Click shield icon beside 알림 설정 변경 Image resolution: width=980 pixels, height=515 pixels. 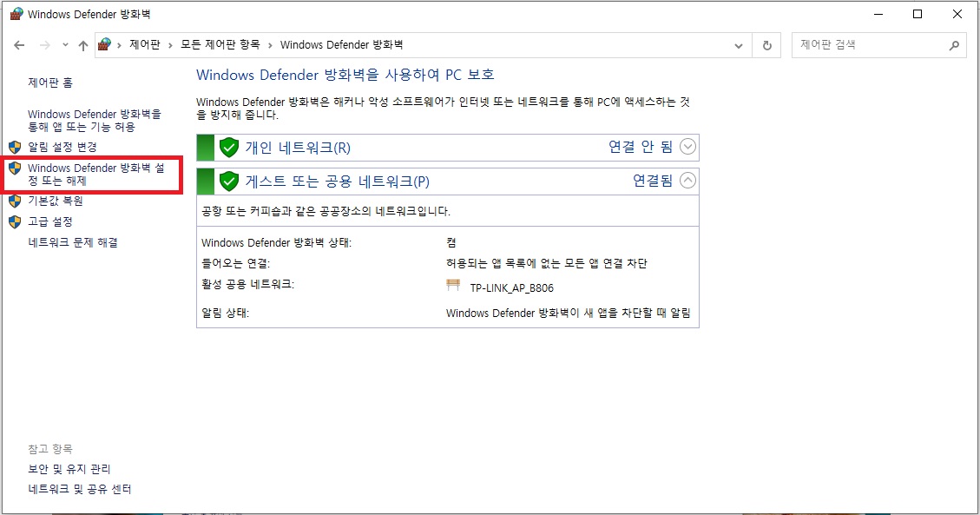coord(15,148)
